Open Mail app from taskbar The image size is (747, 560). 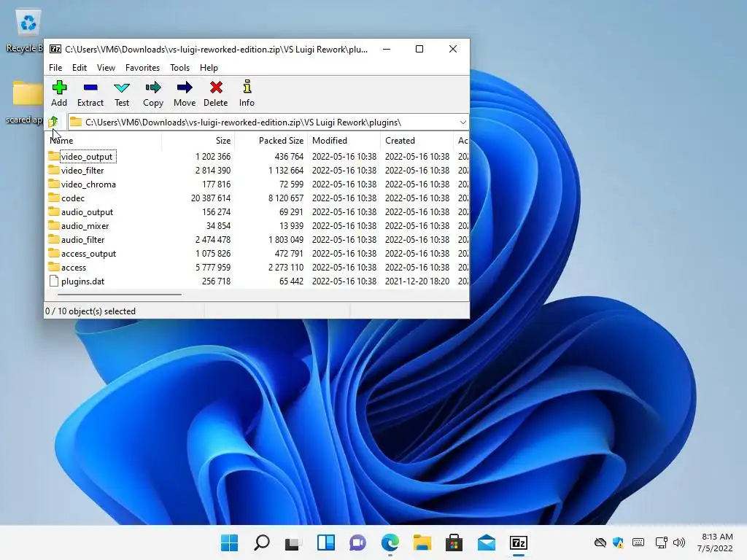coord(487,542)
